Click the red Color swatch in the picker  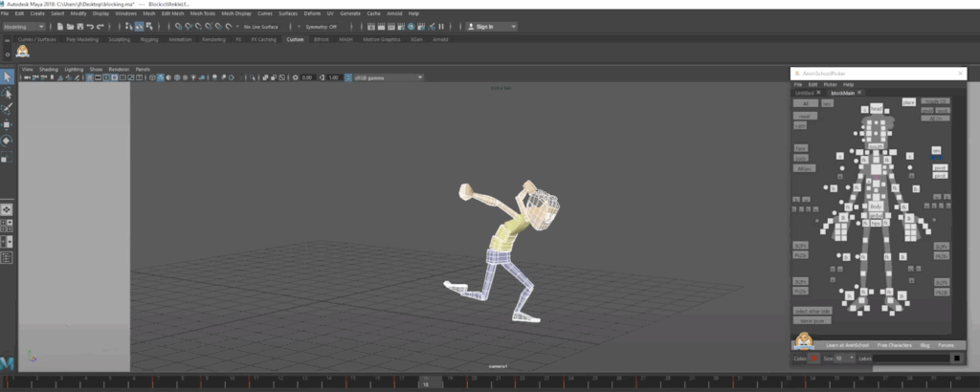pyautogui.click(x=813, y=359)
